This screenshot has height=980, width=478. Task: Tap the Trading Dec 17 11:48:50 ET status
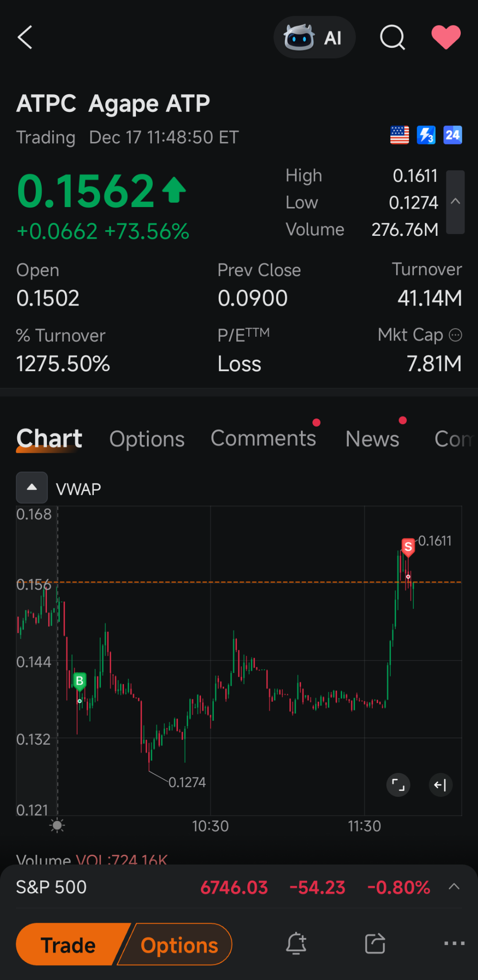coord(127,137)
